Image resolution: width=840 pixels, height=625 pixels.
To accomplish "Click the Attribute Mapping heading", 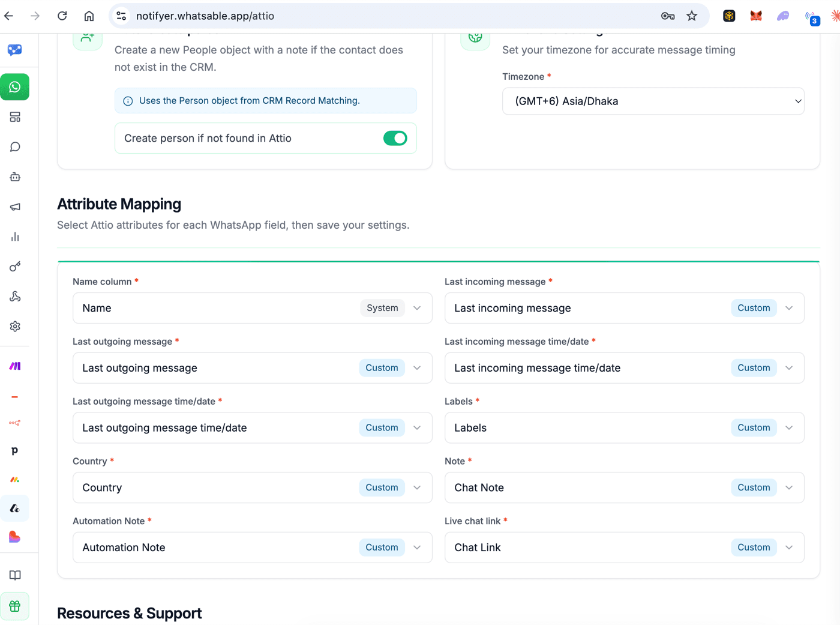I will 119,204.
